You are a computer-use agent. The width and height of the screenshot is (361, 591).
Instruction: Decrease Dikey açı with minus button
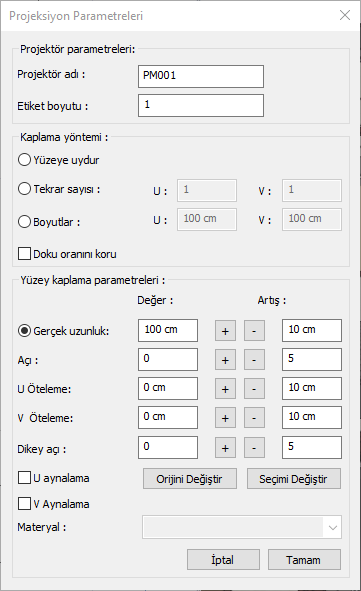tap(254, 448)
